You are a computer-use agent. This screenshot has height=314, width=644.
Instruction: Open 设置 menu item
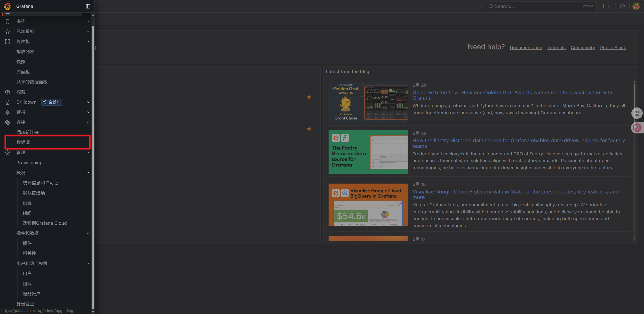27,203
